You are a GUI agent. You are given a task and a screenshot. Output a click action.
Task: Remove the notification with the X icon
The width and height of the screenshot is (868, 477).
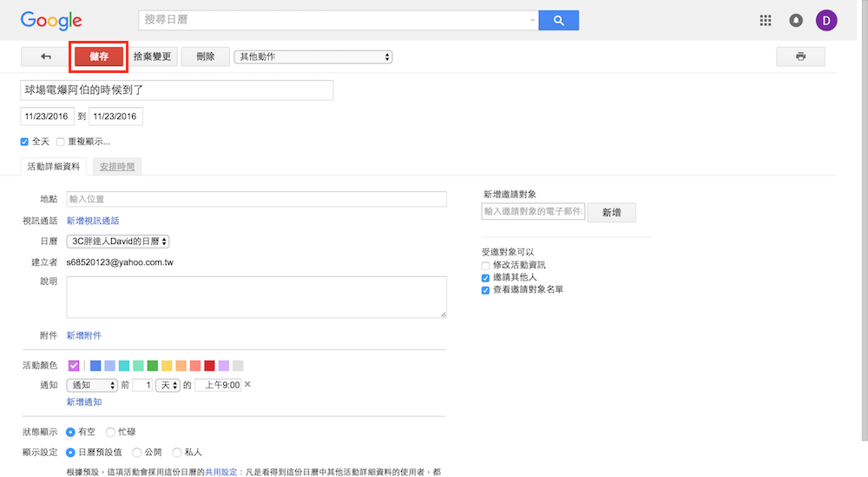(x=247, y=385)
